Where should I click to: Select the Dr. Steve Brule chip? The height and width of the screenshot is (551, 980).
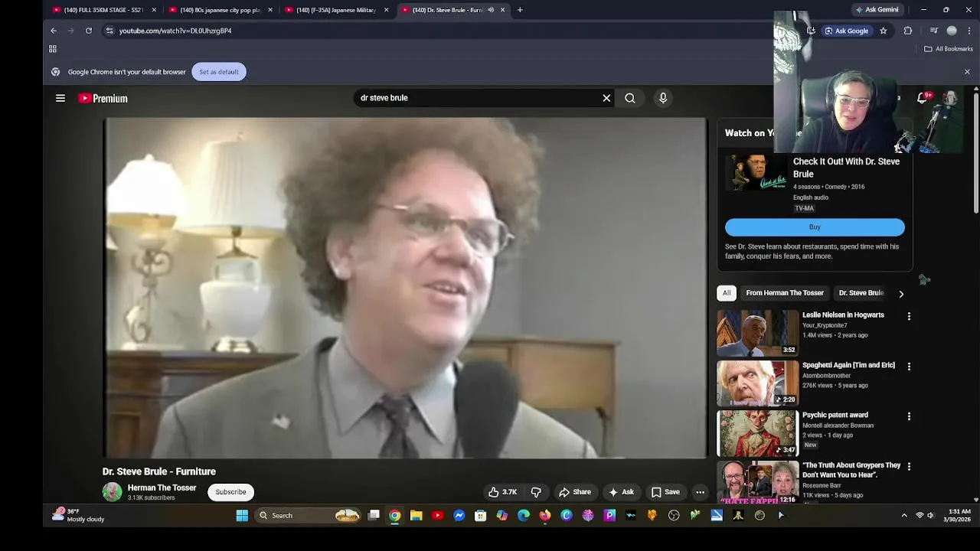[861, 293]
